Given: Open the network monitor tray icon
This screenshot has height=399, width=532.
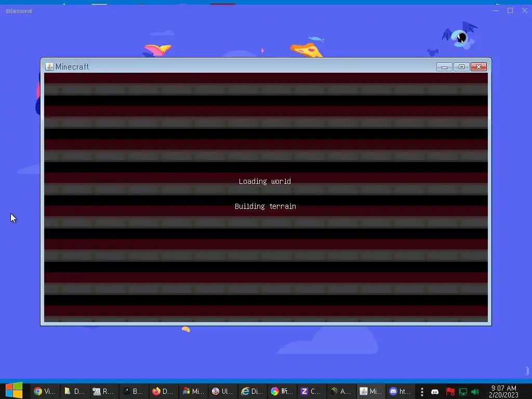Looking at the screenshot, I should [x=463, y=392].
